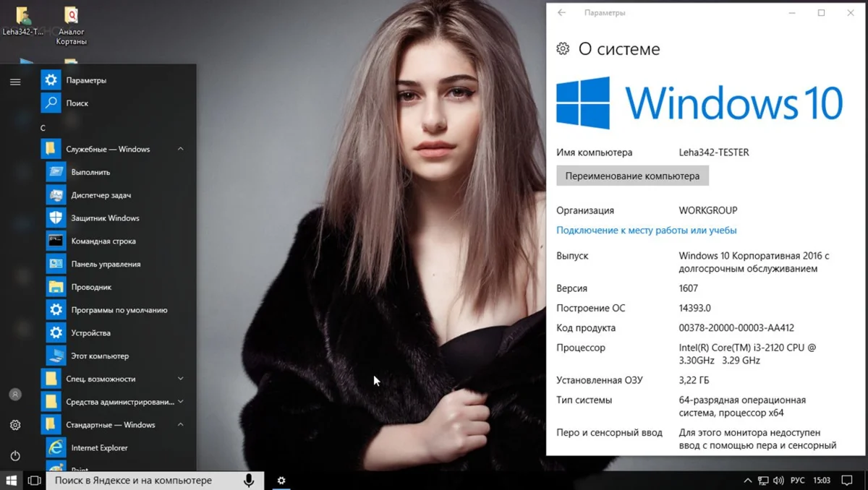Open the Проводник folder icon
Viewport: 868px width, 490px height.
(x=56, y=287)
